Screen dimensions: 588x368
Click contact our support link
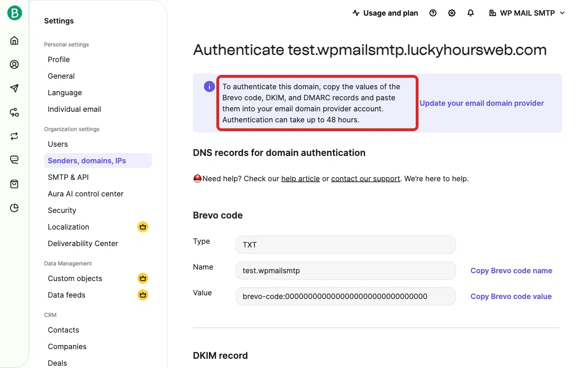click(x=366, y=178)
